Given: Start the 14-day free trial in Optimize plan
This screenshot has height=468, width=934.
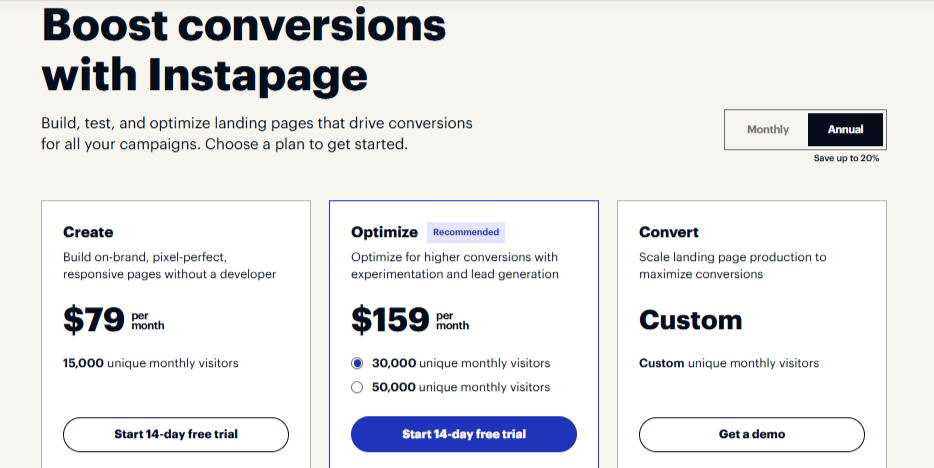Looking at the screenshot, I should point(463,434).
